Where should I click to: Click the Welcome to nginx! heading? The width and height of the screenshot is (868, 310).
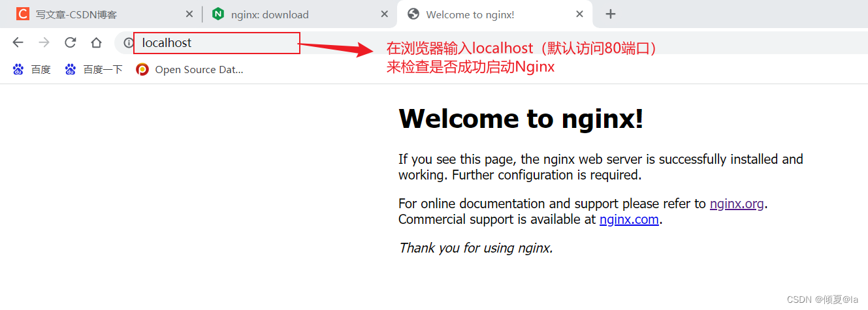(521, 118)
